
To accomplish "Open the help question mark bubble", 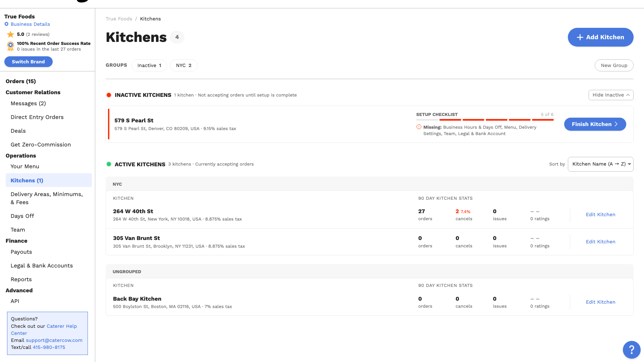I will point(632,350).
